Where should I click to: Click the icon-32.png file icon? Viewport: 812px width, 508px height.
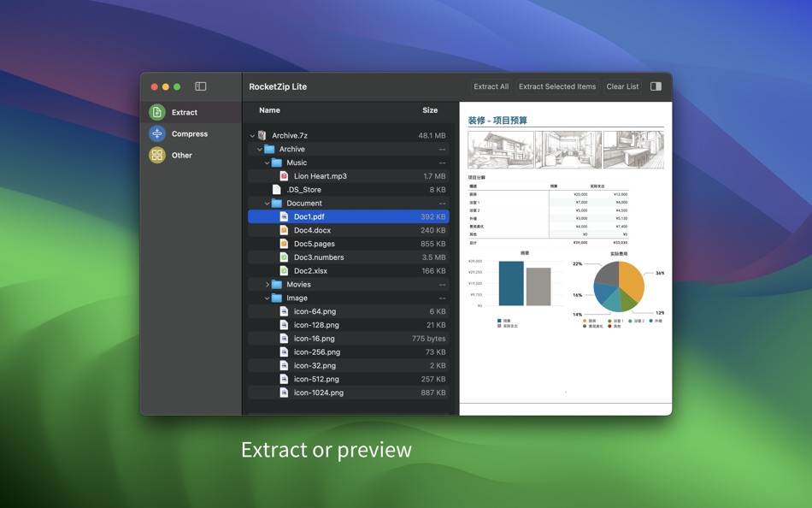click(x=284, y=365)
